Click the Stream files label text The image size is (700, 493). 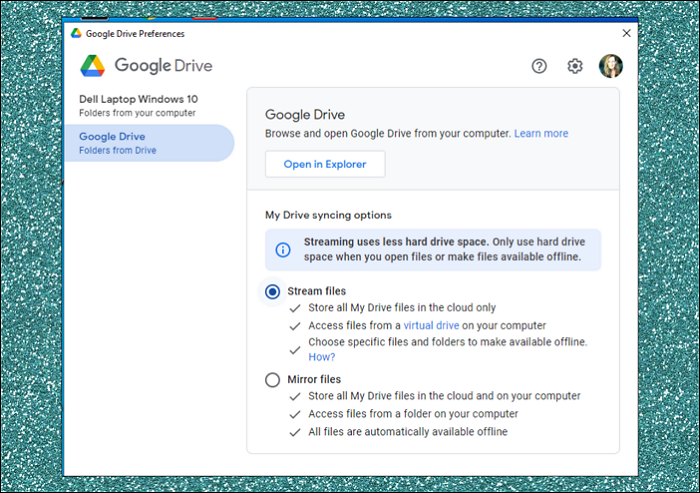pyautogui.click(x=317, y=291)
